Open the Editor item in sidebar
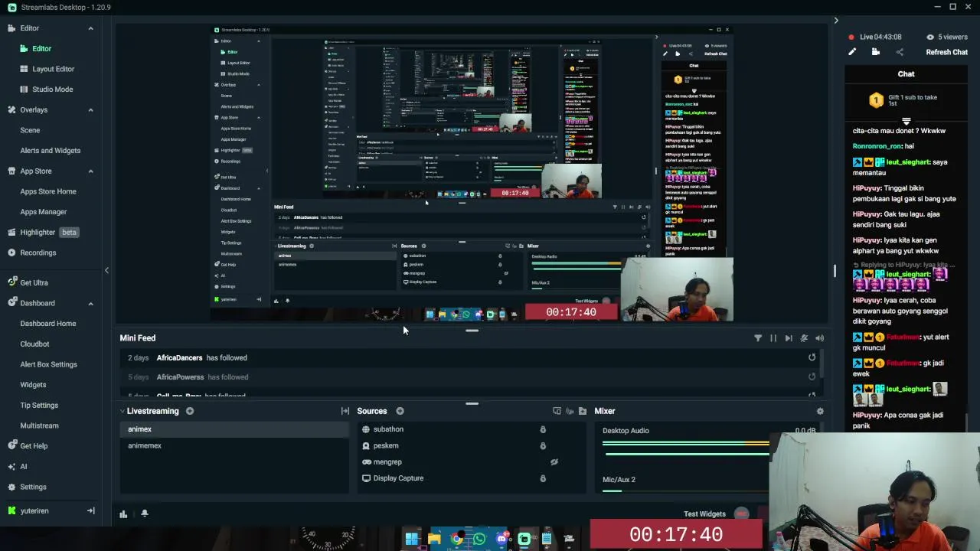This screenshot has height=551, width=980. (41, 48)
